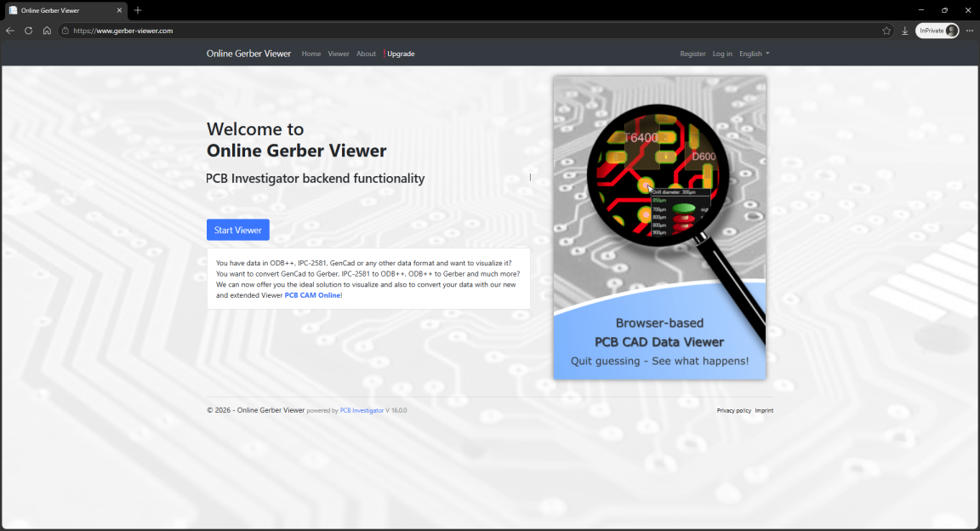Open the About menu item
The width and height of the screenshot is (980, 531).
point(367,54)
